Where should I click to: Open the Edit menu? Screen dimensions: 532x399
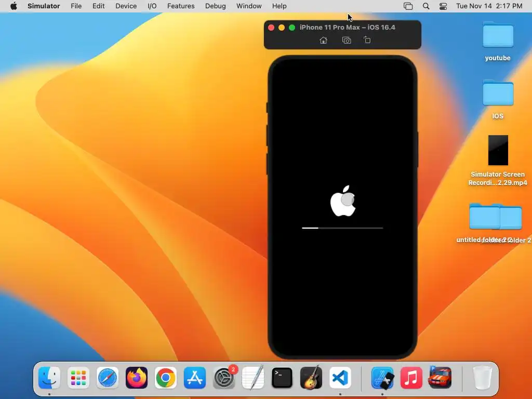point(98,6)
